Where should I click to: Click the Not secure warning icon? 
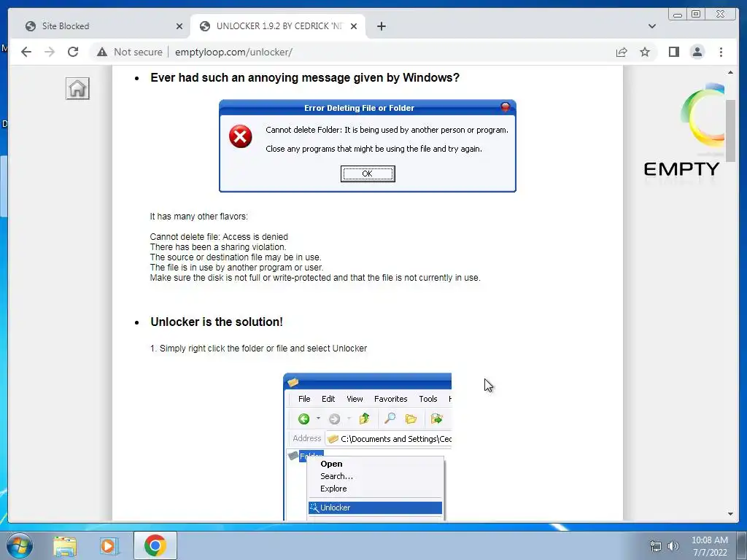pos(102,52)
